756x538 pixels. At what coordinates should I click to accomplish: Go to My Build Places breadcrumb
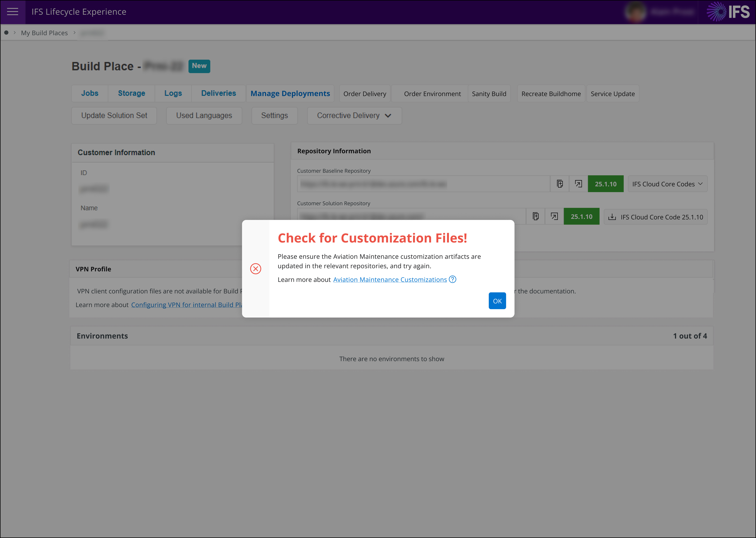pyautogui.click(x=44, y=33)
